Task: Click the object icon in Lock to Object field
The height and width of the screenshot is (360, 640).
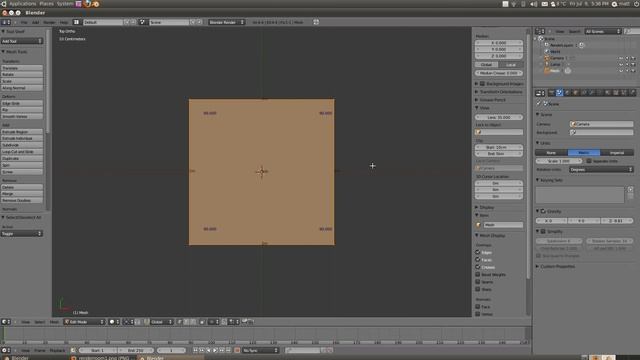Action: (x=479, y=132)
